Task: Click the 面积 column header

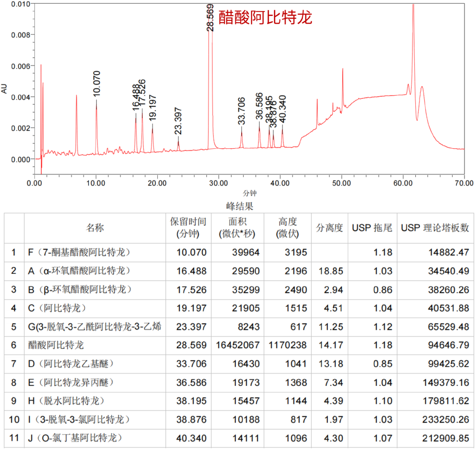Action: pos(237,228)
